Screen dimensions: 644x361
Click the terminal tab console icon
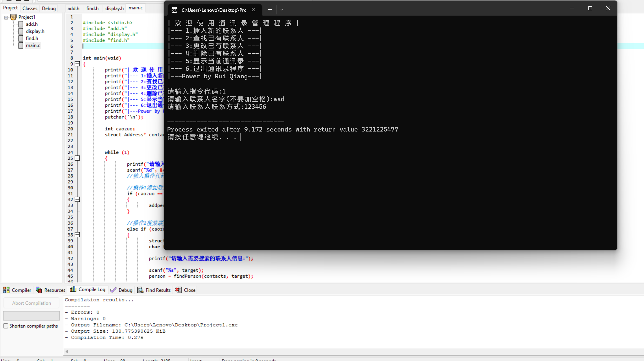[174, 10]
